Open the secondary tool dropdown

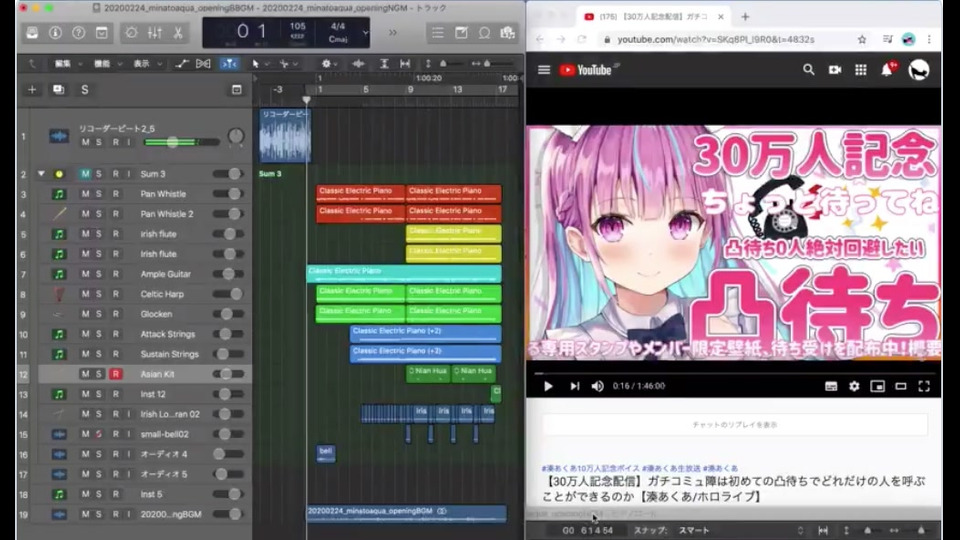click(288, 64)
